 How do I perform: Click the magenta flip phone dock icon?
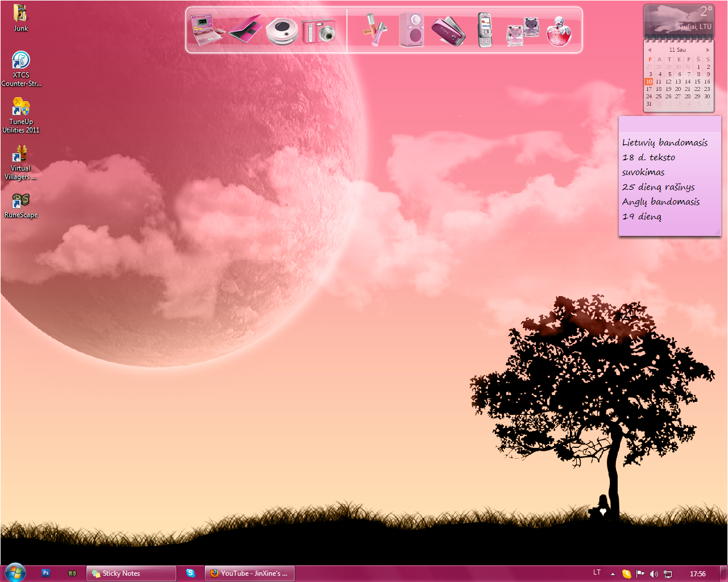448,31
